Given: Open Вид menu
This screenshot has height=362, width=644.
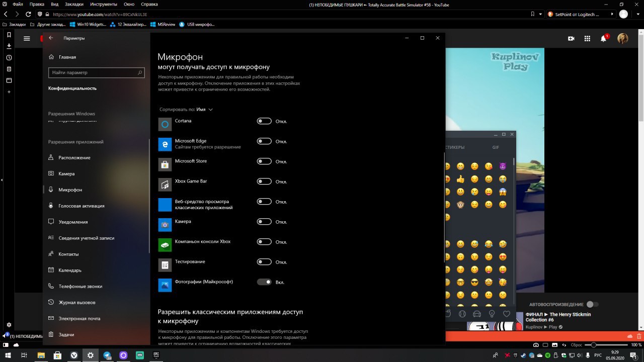Looking at the screenshot, I should 54,4.
